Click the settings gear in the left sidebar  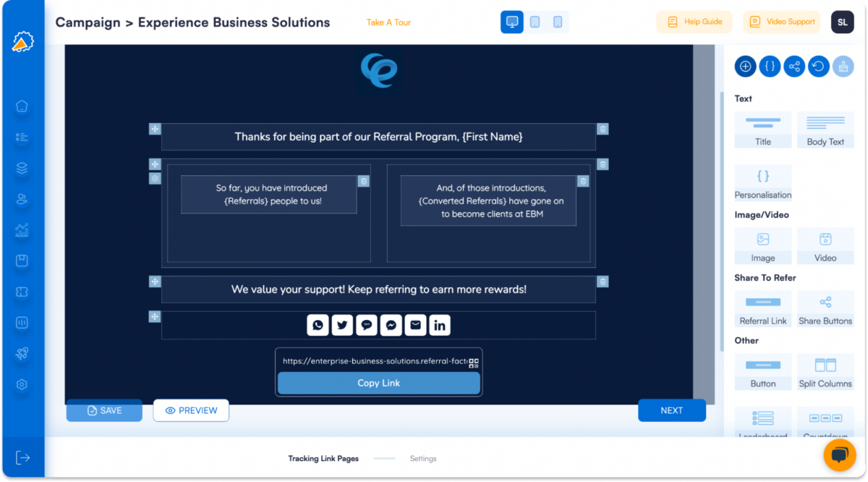[x=22, y=384]
